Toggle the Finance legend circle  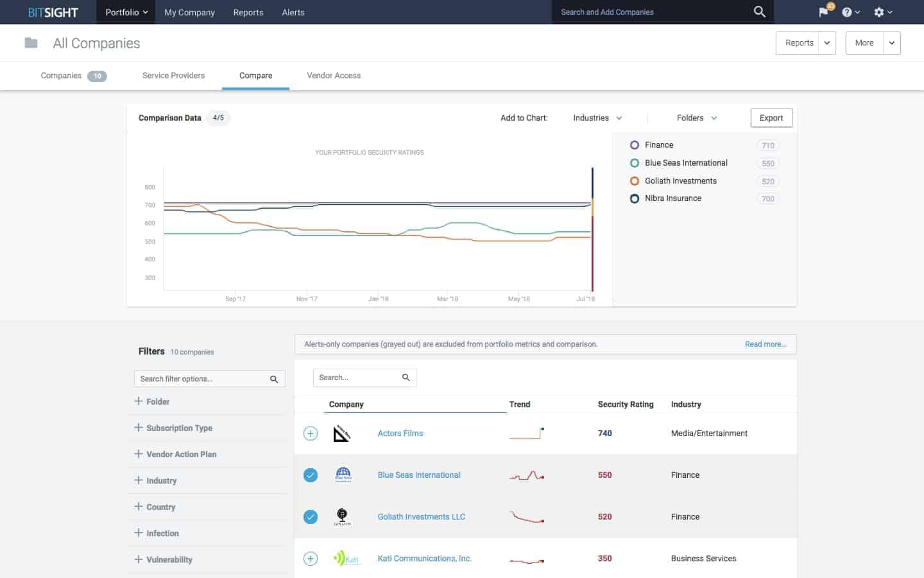click(635, 145)
